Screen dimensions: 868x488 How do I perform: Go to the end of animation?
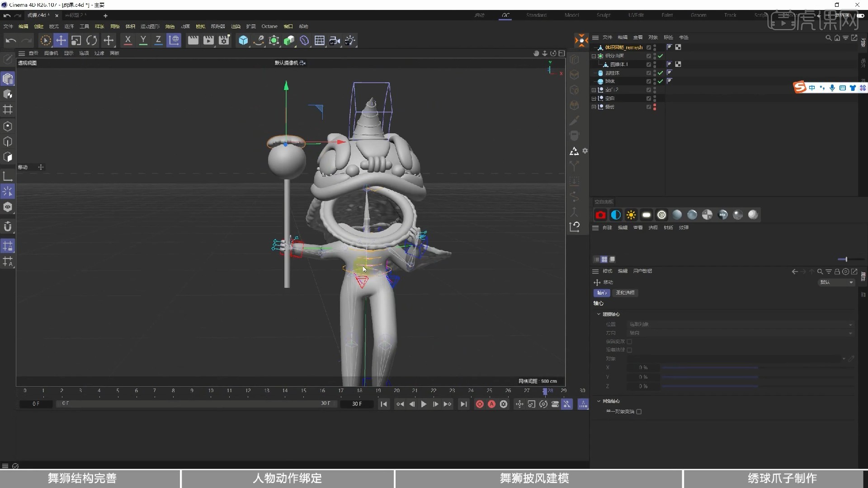click(463, 404)
